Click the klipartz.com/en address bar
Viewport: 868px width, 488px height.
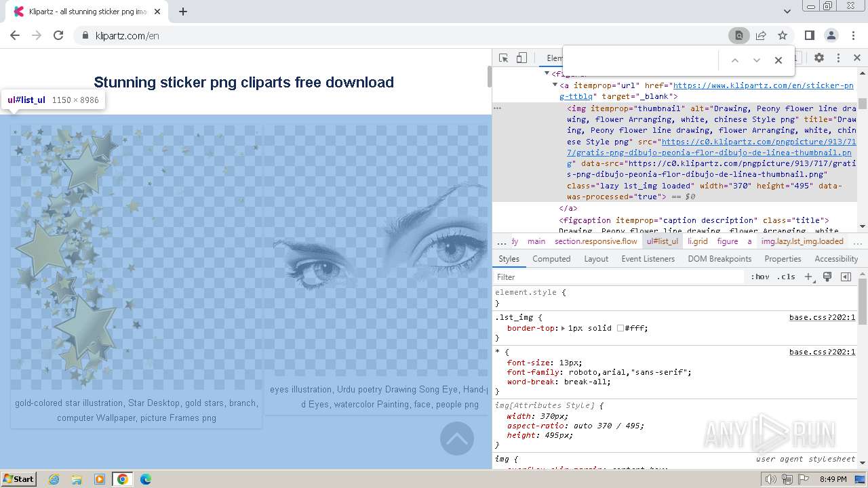coord(127,36)
